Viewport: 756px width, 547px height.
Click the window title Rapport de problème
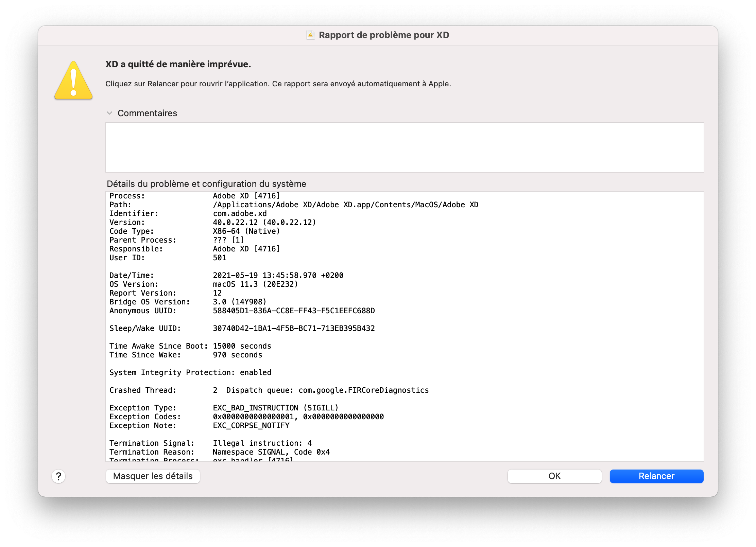pyautogui.click(x=384, y=35)
